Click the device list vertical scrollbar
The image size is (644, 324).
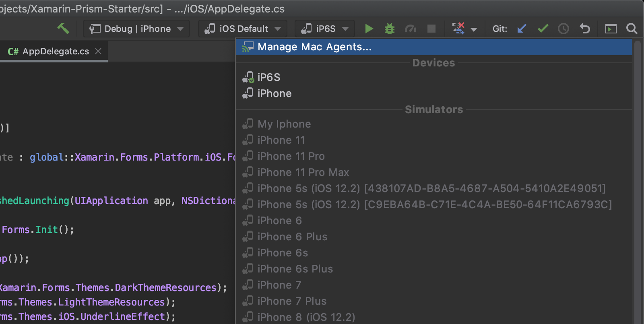point(637,181)
